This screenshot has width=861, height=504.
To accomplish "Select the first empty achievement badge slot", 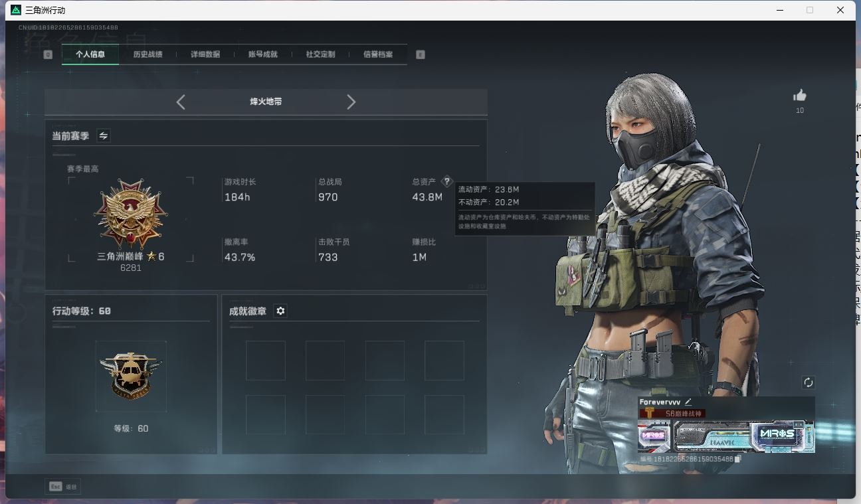I will pyautogui.click(x=265, y=361).
